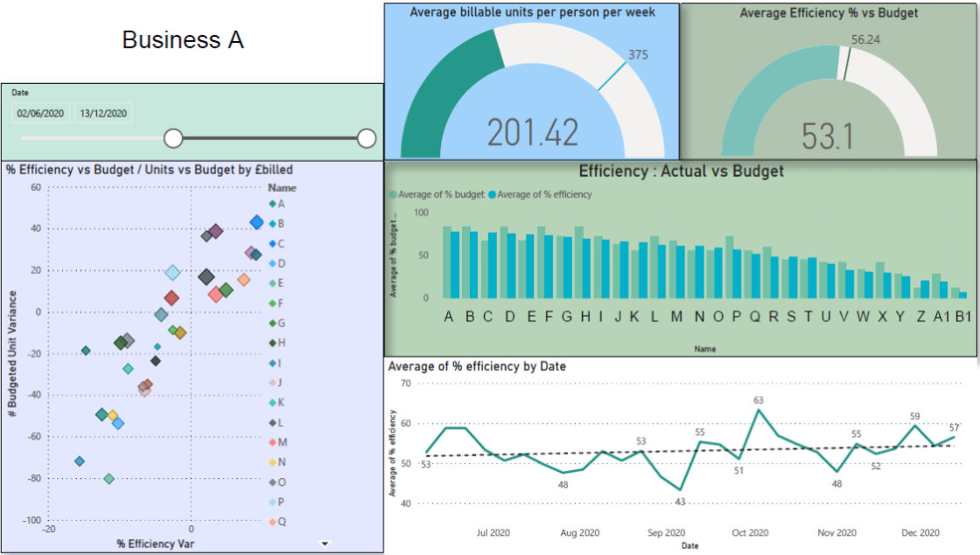This screenshot has width=980, height=555.
Task: Click the 'Average of % efficiency' legend marker
Action: (493, 194)
